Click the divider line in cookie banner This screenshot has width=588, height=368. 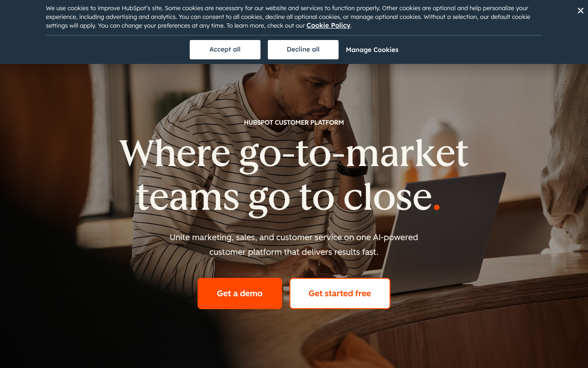tap(294, 35)
